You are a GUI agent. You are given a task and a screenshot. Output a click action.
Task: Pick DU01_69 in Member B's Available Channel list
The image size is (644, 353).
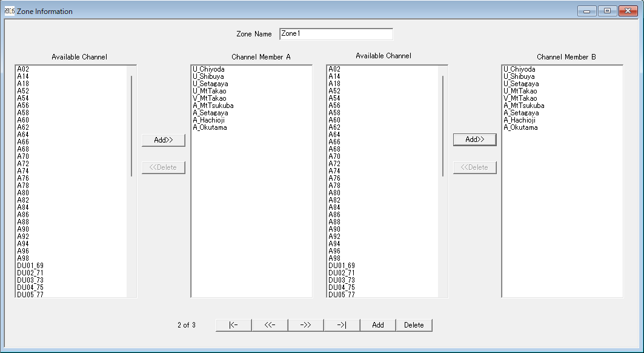[x=342, y=266]
